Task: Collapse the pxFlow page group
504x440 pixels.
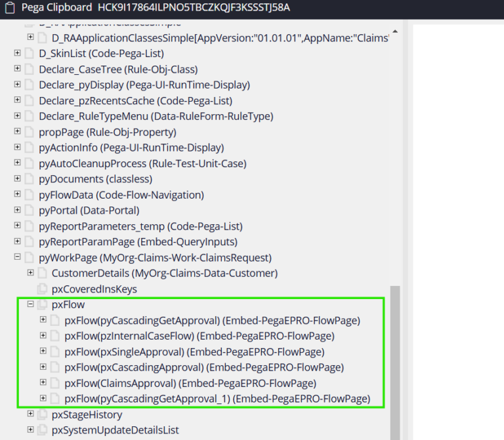Action: (31, 304)
